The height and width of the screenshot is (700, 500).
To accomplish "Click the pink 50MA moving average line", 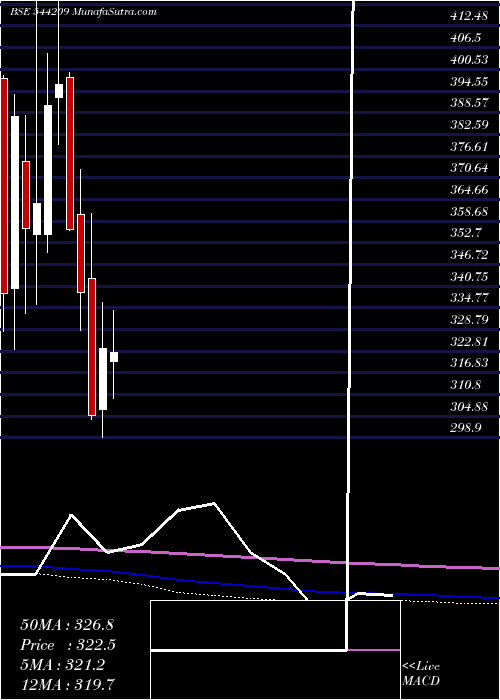I will coord(250,558).
